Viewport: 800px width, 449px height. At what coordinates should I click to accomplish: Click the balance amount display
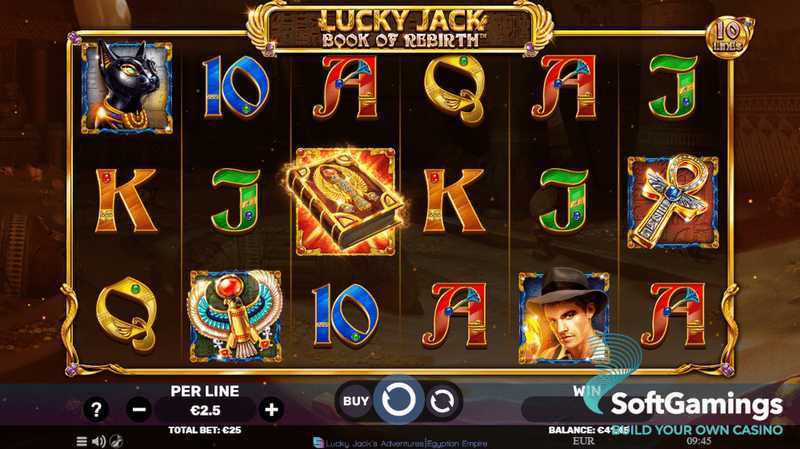(588, 430)
